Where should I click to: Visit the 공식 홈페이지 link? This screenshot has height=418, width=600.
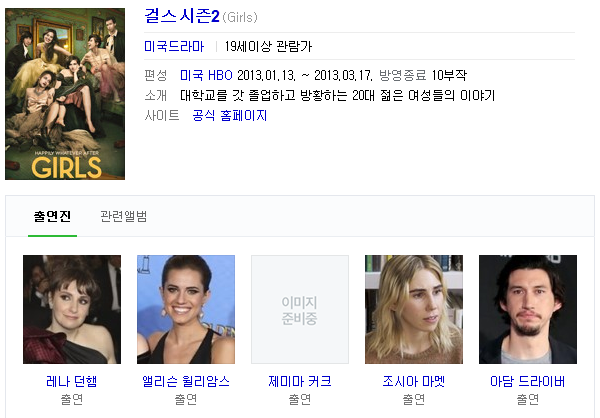[230, 115]
